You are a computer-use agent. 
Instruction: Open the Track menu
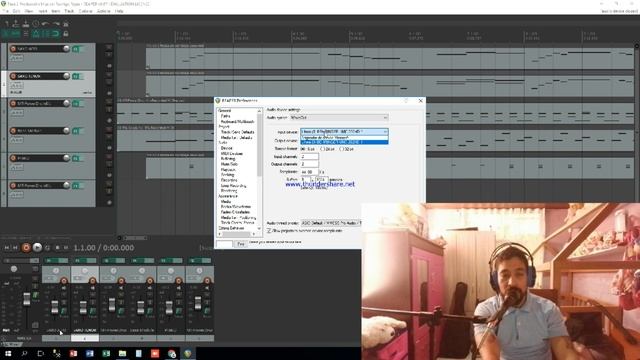pyautogui.click(x=69, y=11)
